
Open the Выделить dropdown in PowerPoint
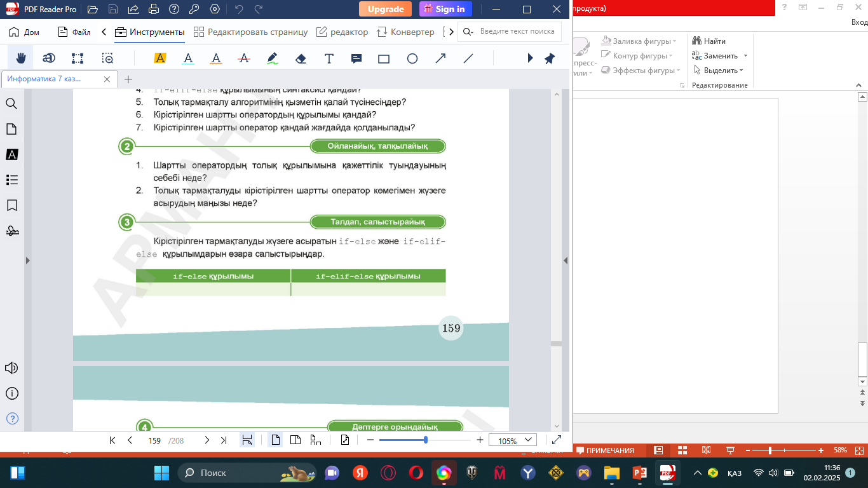click(x=718, y=71)
